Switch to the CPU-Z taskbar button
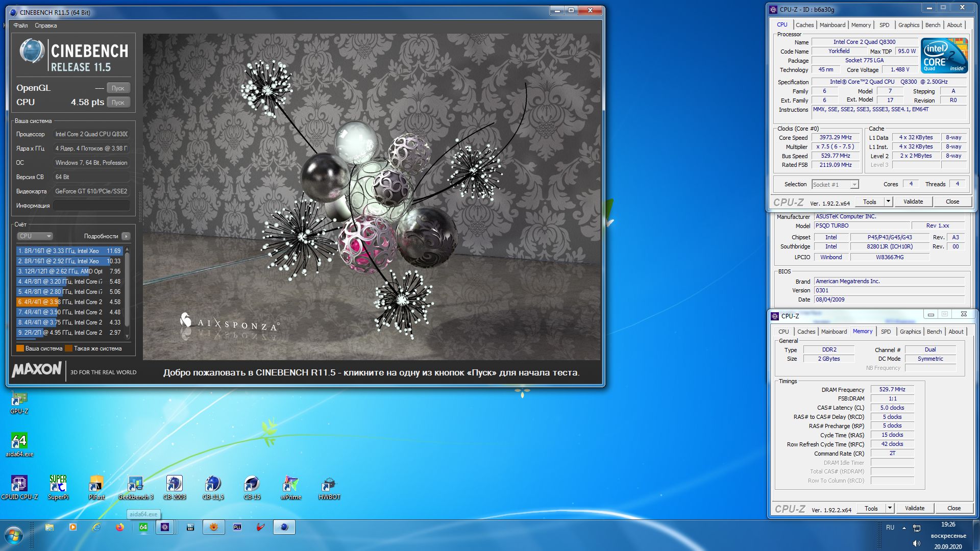The image size is (980, 551). pyautogui.click(x=165, y=528)
